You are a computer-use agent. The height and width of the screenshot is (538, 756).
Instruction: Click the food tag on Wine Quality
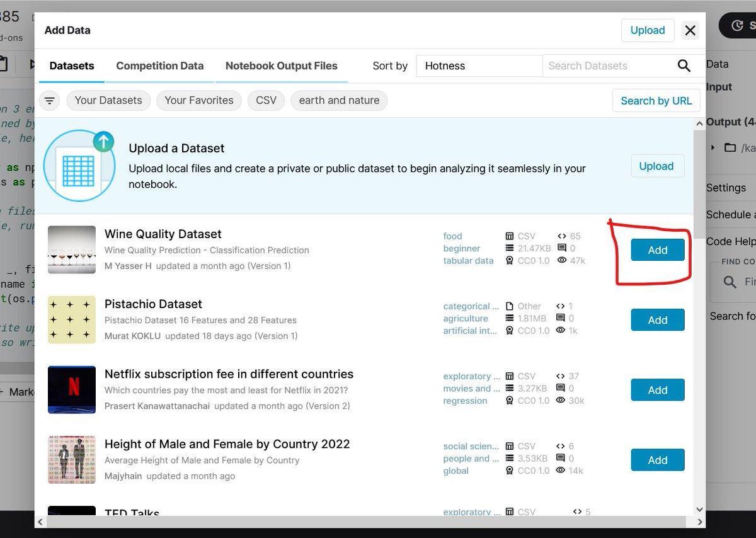click(452, 236)
